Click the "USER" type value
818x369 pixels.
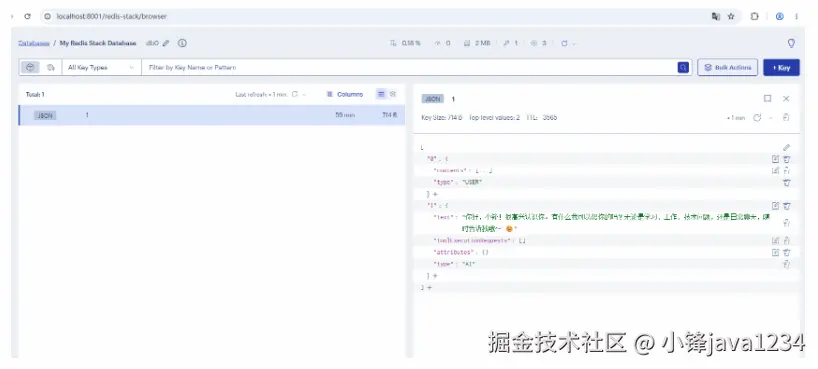coord(473,183)
